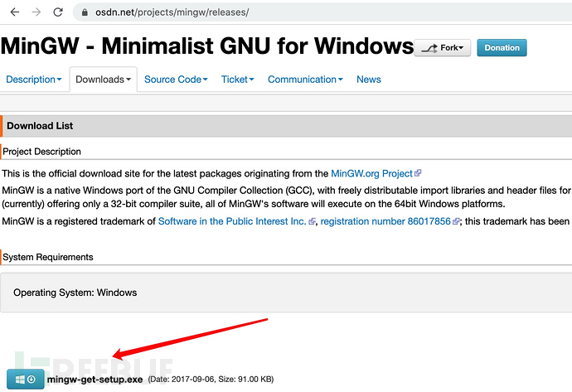Follow the MinGW.org Project link
This screenshot has height=392, width=572.
[x=371, y=173]
